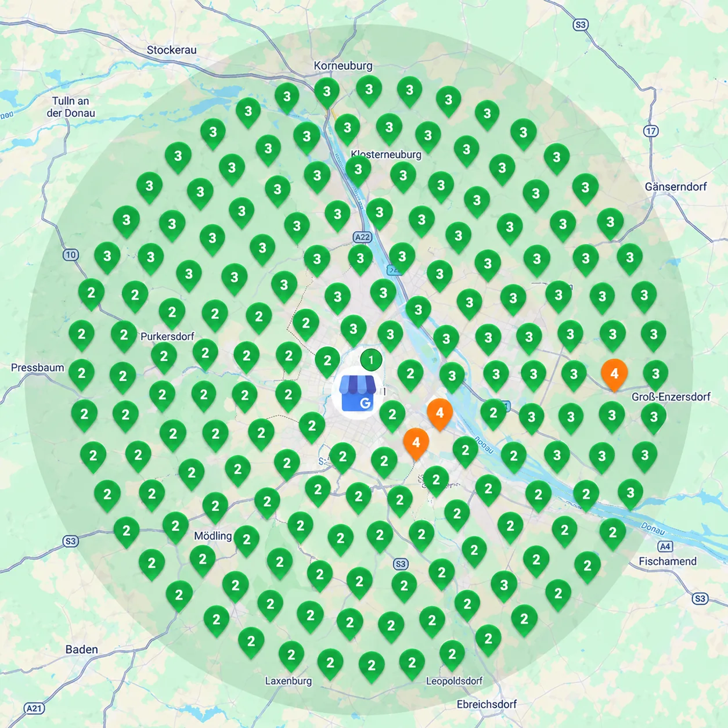
Task: Click the Gänserndorf town label
Action: [676, 186]
